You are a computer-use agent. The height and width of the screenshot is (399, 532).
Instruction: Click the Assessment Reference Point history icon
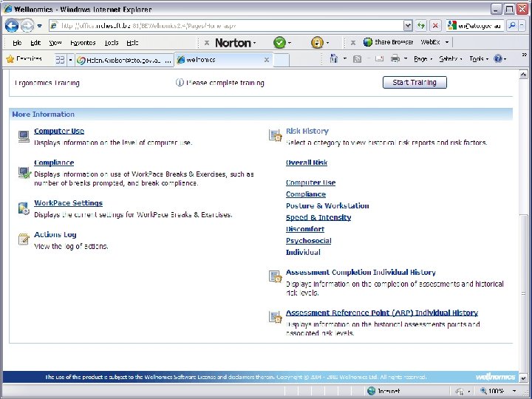[275, 317]
